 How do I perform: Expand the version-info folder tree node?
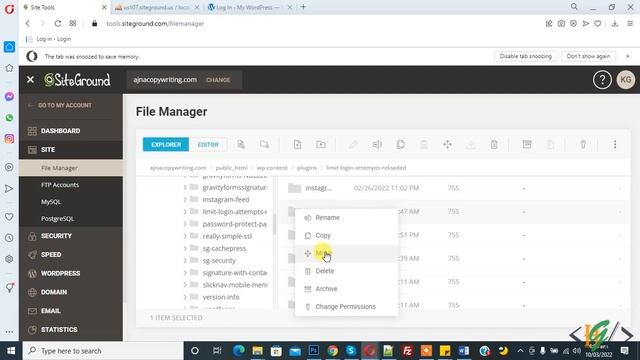pos(185,297)
